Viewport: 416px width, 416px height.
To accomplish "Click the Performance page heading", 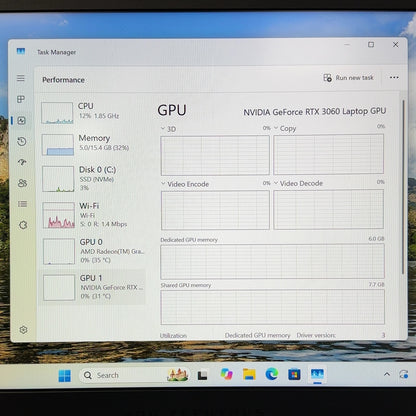I will [x=63, y=80].
